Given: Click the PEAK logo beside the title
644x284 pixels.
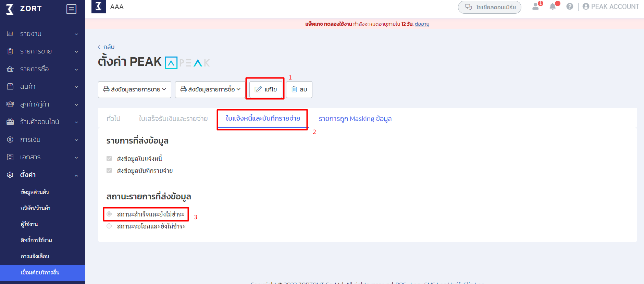Looking at the screenshot, I should pyautogui.click(x=187, y=63).
